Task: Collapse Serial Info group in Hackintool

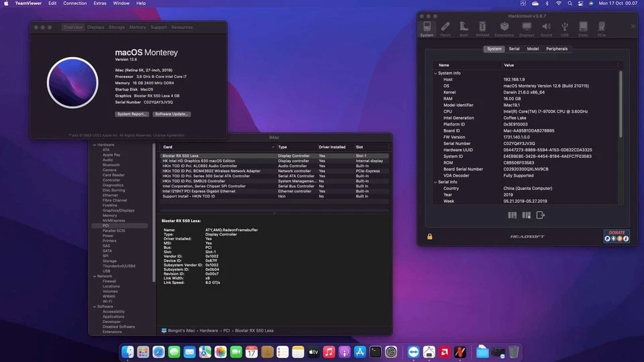Action: (x=435, y=182)
